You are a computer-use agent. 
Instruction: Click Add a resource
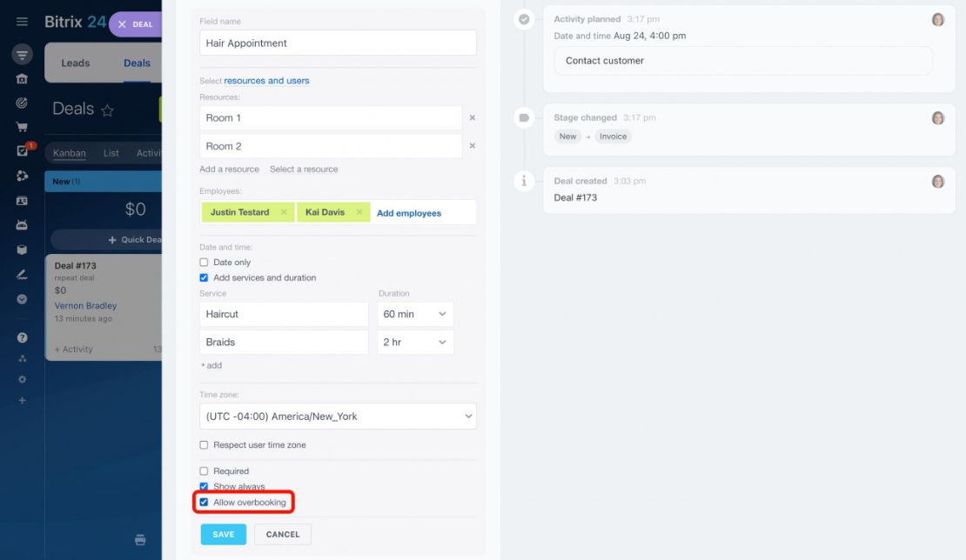tap(229, 170)
